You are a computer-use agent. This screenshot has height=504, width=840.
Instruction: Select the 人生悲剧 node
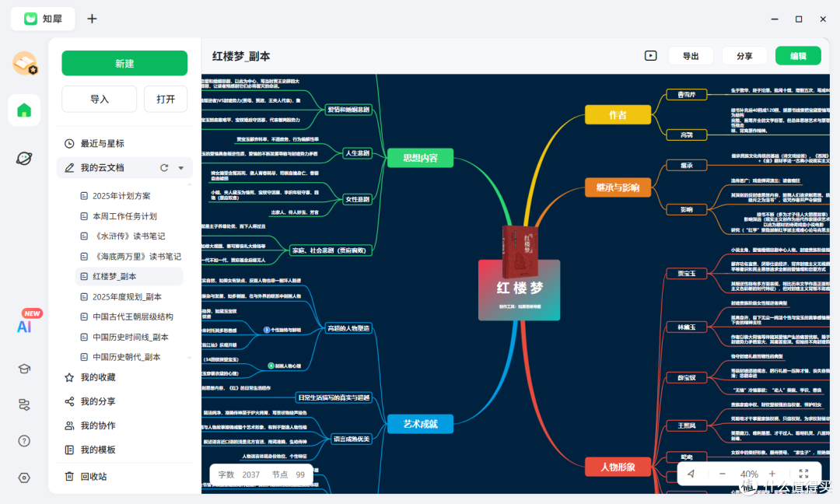[x=357, y=153]
